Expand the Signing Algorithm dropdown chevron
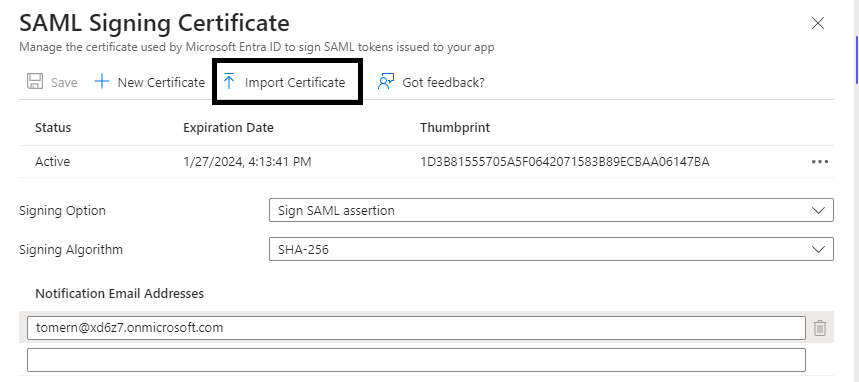 tap(818, 249)
